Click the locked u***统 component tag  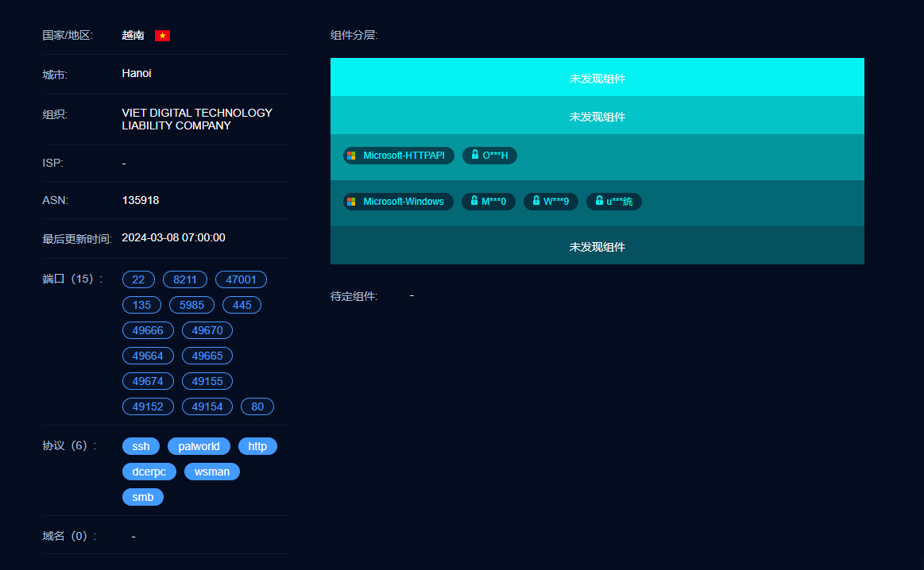(x=614, y=202)
